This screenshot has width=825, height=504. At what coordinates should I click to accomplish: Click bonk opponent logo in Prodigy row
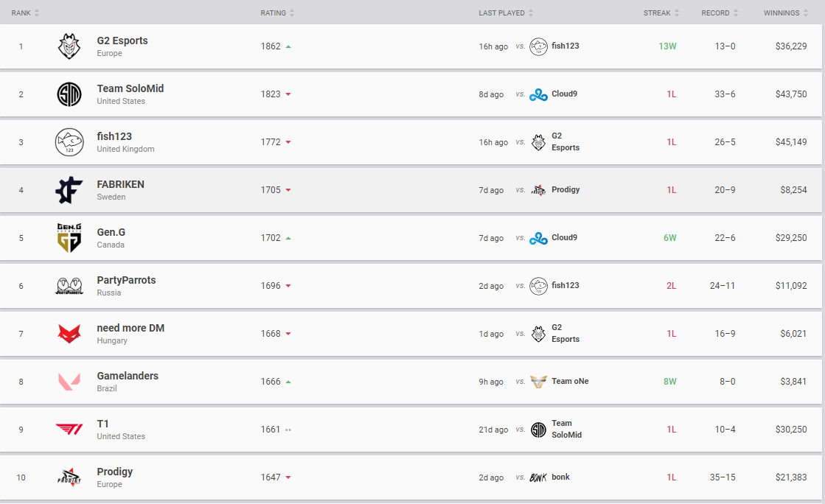(538, 477)
